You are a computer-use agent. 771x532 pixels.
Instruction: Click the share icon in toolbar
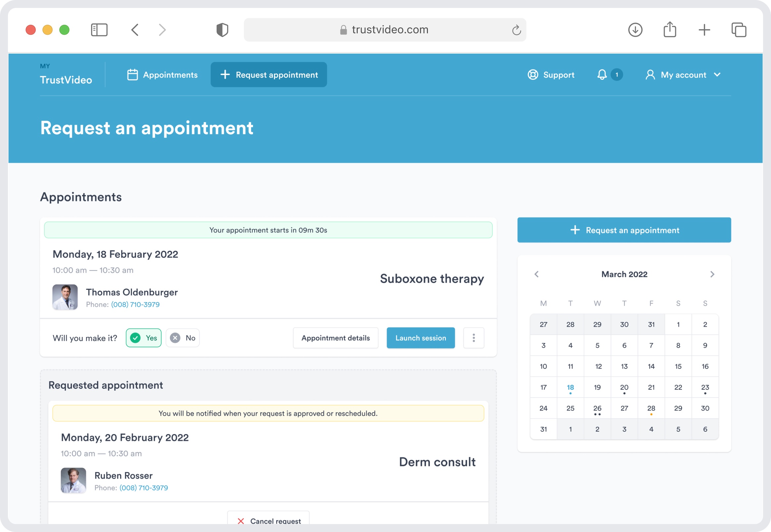670,30
